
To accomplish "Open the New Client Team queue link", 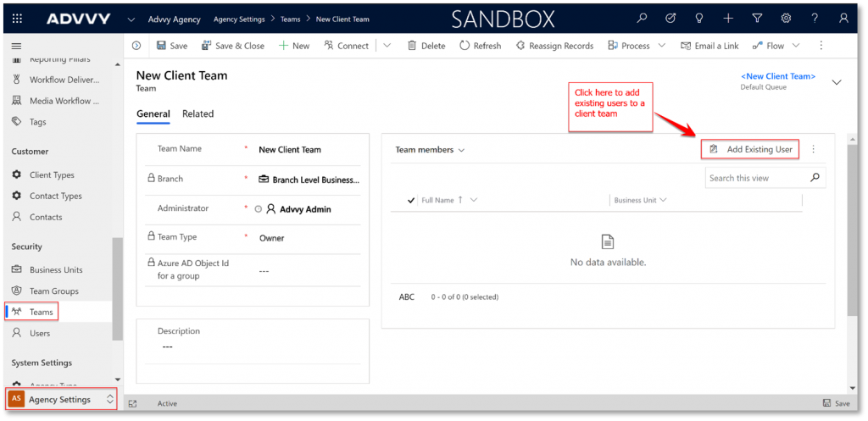I will 777,76.
